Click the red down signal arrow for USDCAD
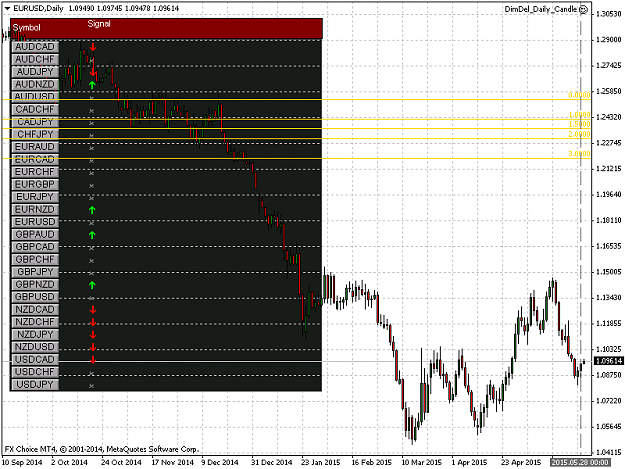The height and width of the screenshot is (469, 625). pyautogui.click(x=92, y=359)
